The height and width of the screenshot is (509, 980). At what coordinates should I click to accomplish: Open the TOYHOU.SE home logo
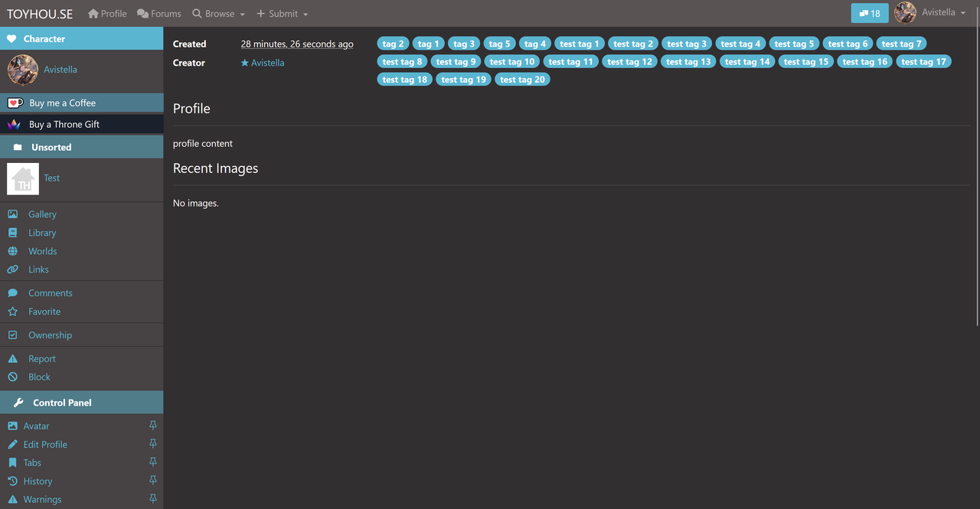pyautogui.click(x=41, y=14)
